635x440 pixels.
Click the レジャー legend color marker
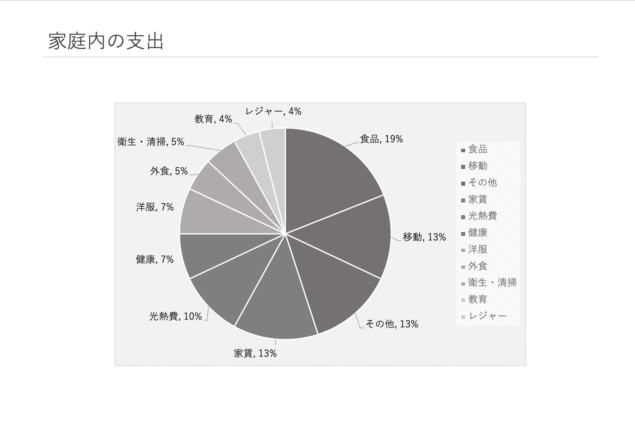tap(463, 317)
